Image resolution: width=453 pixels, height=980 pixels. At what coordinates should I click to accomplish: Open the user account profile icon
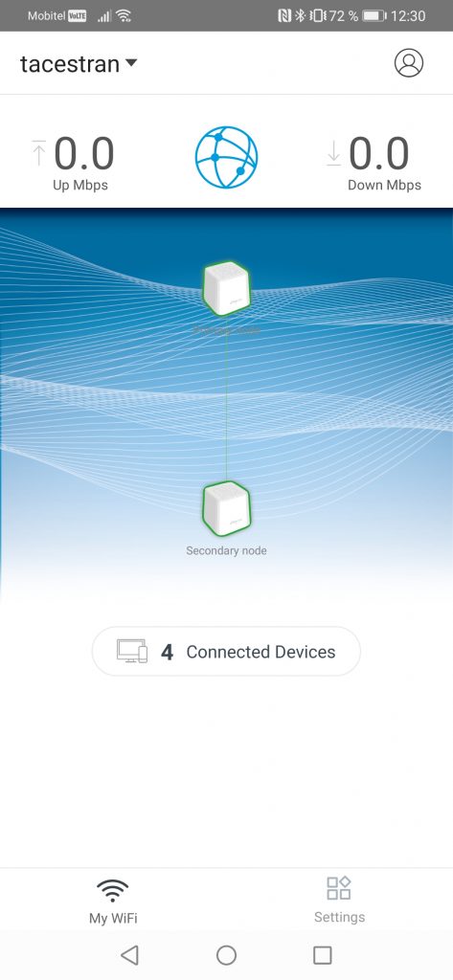pos(409,63)
